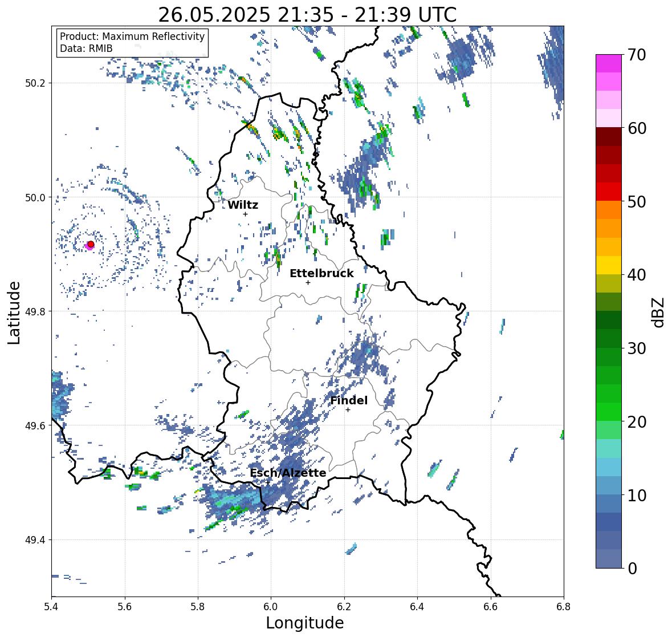Select the Ettelbruck city label
Image resolution: width=672 pixels, height=637 pixels.
pyautogui.click(x=321, y=273)
